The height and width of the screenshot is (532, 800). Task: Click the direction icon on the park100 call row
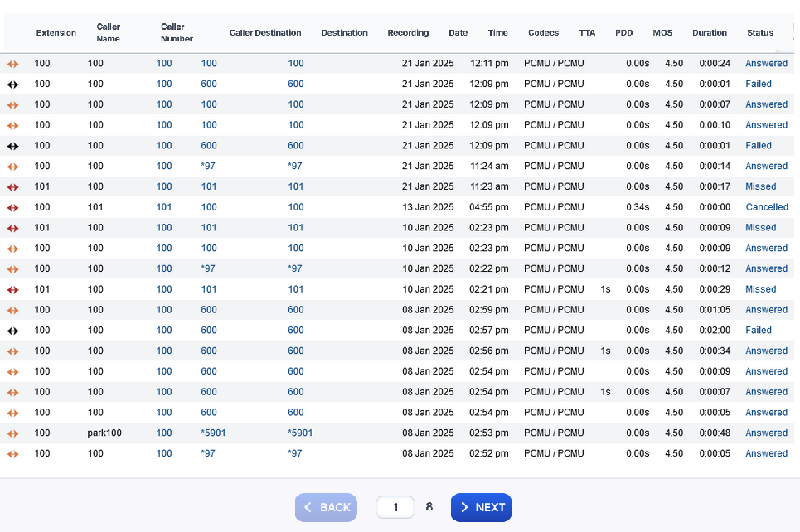(12, 433)
